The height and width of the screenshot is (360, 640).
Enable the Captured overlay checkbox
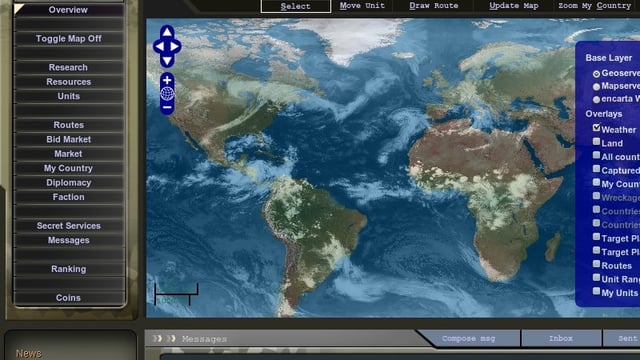pyautogui.click(x=596, y=169)
